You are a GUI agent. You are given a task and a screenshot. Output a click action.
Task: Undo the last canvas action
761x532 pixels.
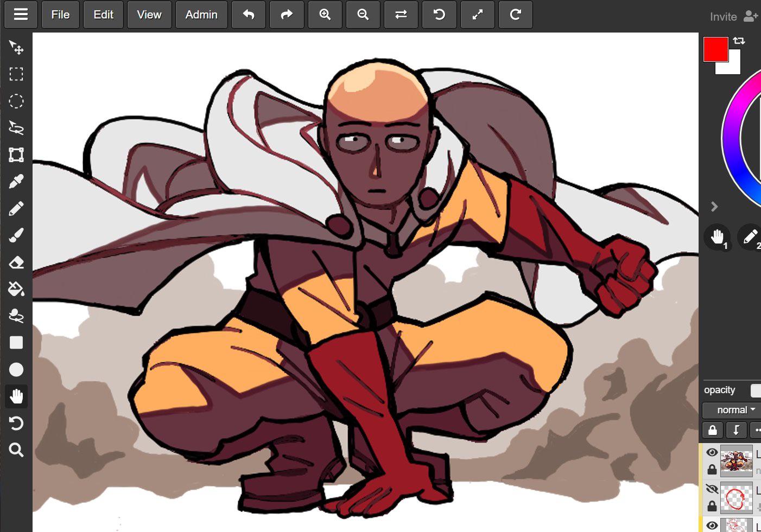click(x=249, y=15)
